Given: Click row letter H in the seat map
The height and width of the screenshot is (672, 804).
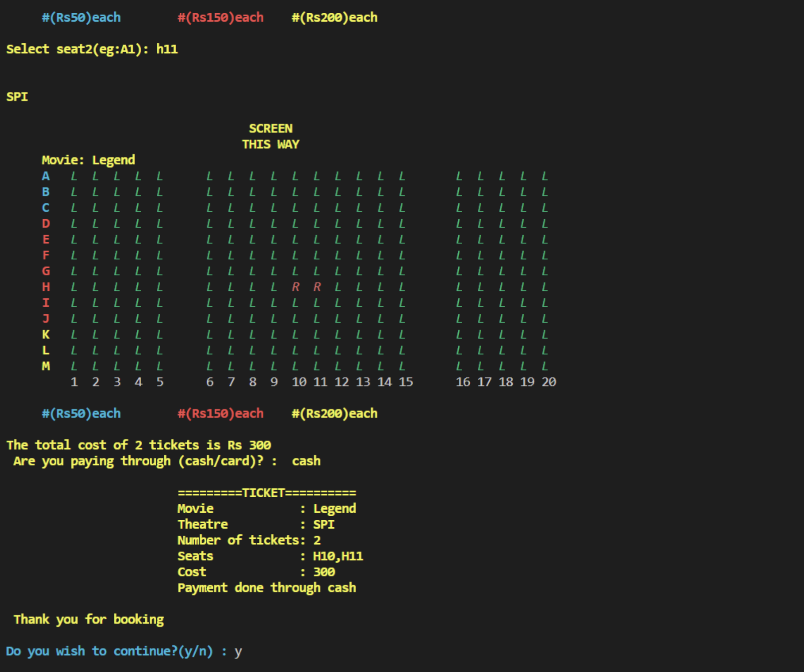Looking at the screenshot, I should (x=46, y=287).
